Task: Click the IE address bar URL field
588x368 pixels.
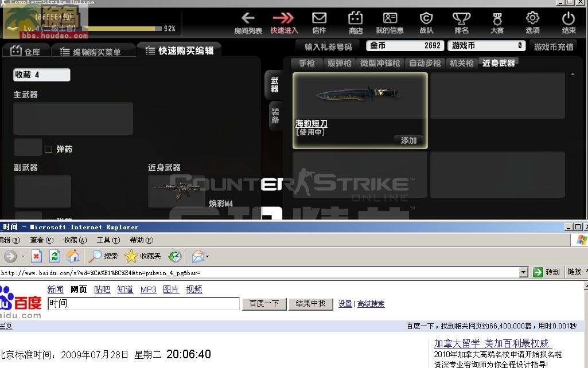Action: (259, 273)
